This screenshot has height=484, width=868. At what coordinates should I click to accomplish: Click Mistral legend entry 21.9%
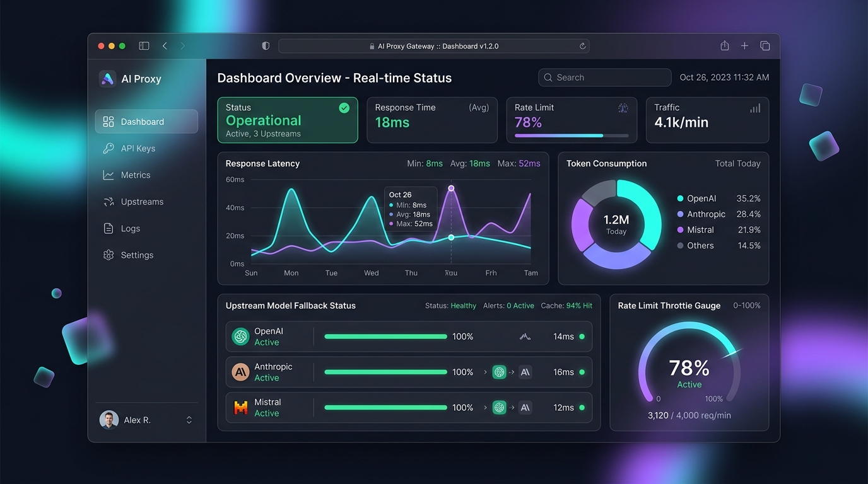click(x=718, y=230)
